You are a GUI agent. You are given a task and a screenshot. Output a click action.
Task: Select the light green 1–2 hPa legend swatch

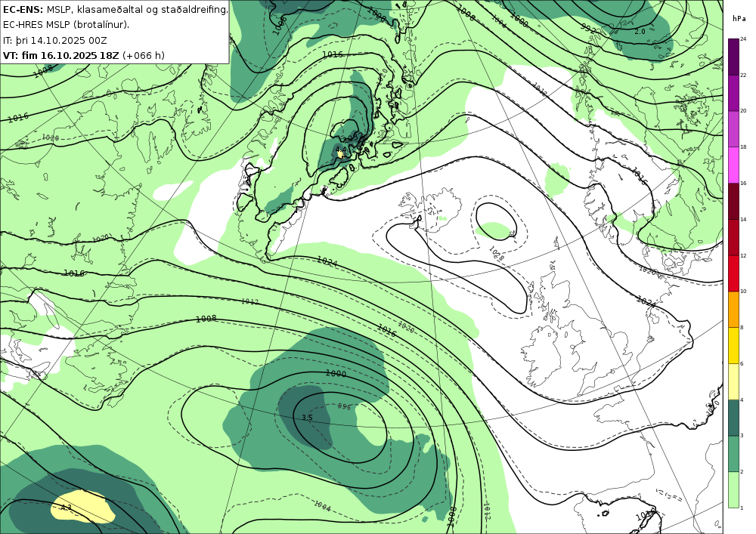pyautogui.click(x=733, y=489)
